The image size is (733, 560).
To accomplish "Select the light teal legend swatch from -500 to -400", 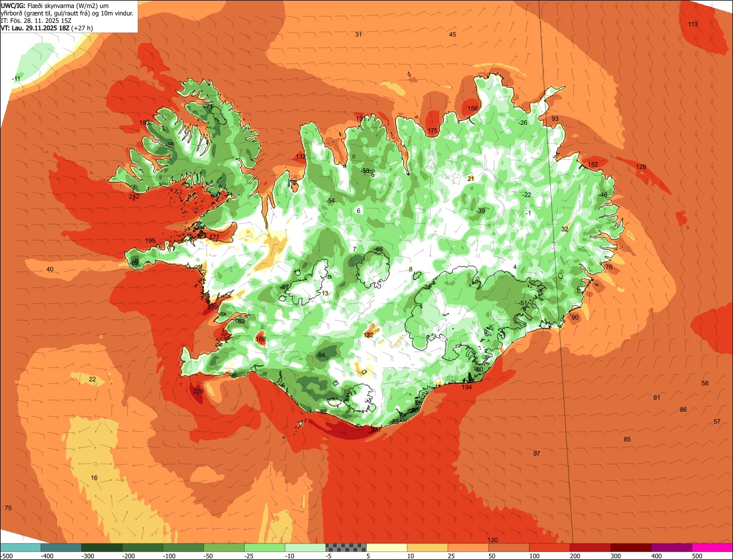I will pyautogui.click(x=20, y=547).
